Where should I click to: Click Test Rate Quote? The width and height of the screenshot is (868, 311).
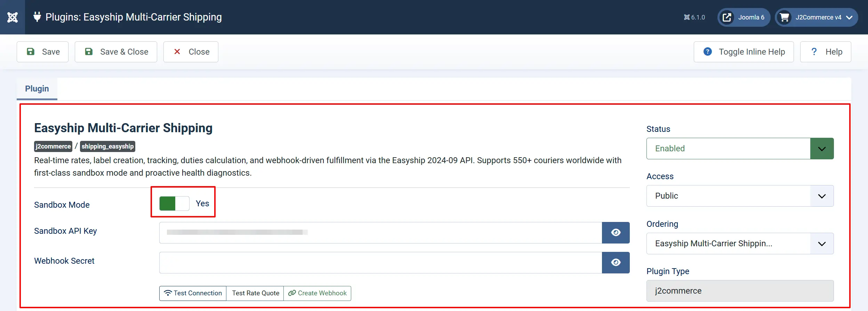point(255,293)
